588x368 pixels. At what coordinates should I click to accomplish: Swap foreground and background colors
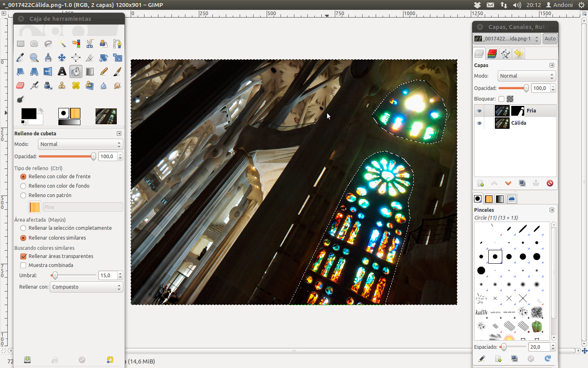[x=40, y=110]
